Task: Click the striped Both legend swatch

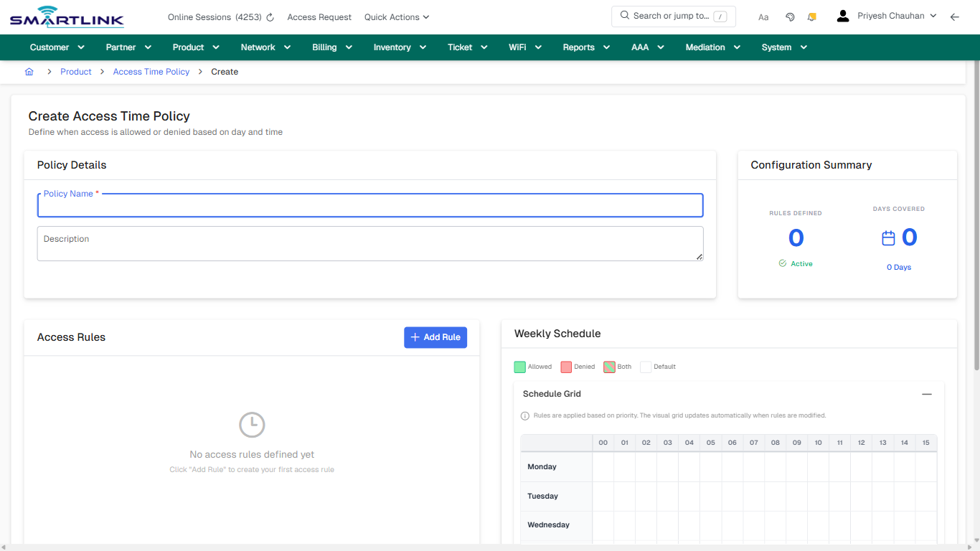Action: (610, 367)
